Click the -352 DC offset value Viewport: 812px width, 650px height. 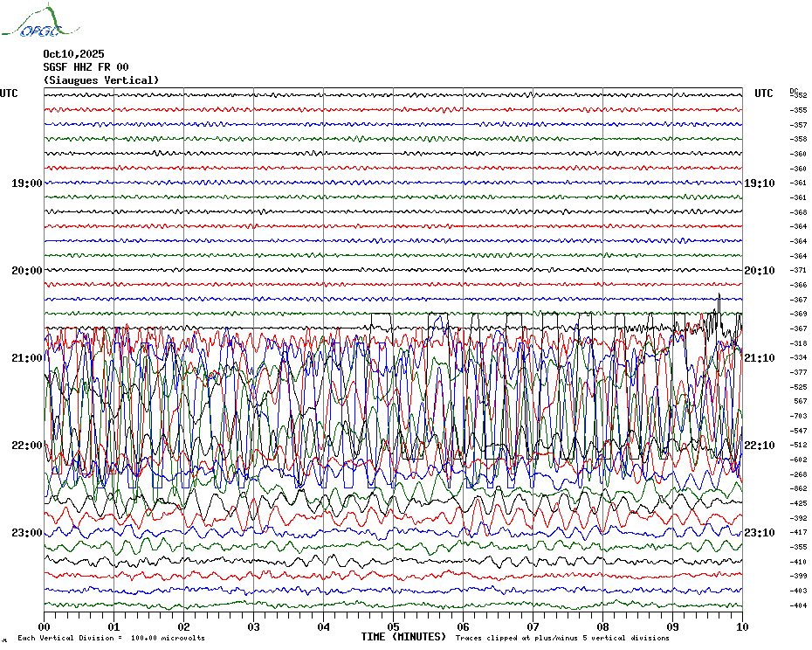coord(799,95)
